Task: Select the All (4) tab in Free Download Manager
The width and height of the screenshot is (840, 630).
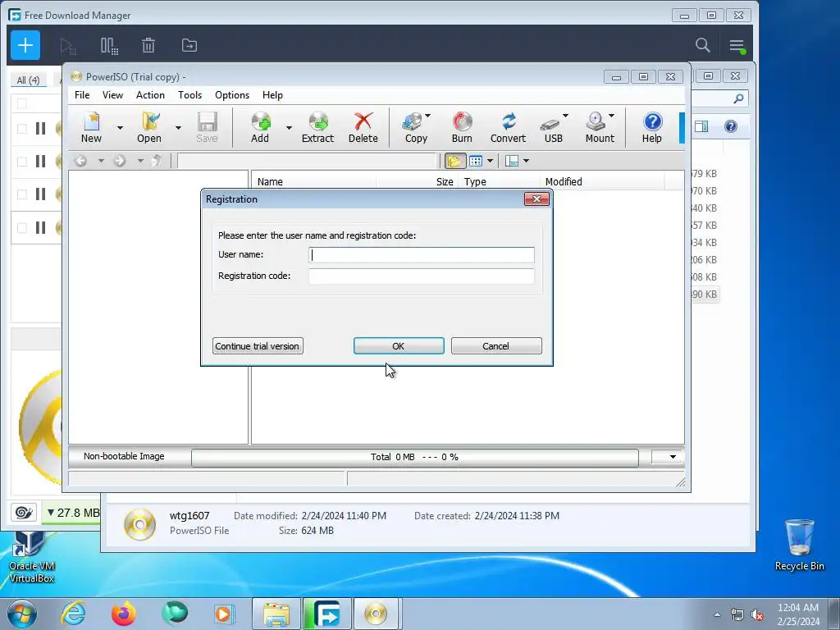Action: [x=29, y=80]
